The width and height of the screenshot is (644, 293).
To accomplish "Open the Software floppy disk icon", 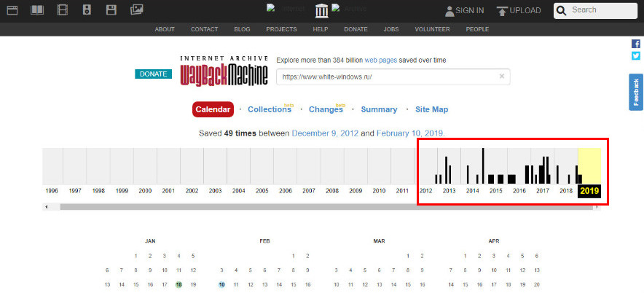I will point(111,10).
